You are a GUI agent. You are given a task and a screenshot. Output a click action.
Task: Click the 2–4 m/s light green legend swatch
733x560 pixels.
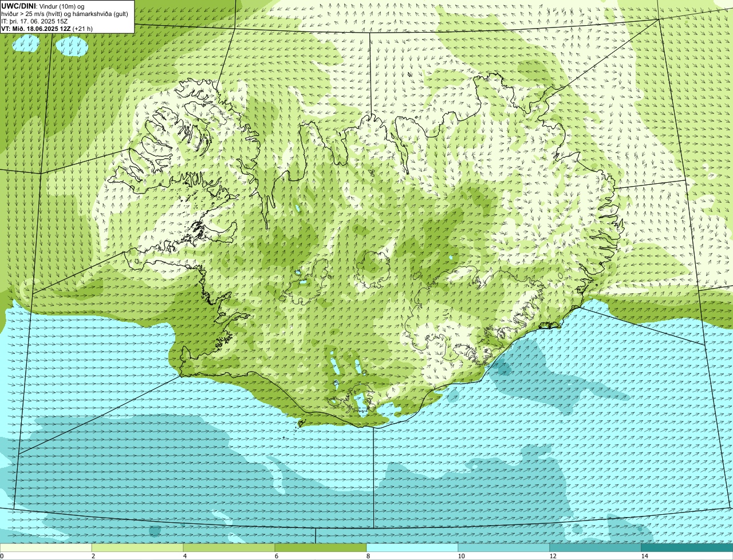pos(137,547)
